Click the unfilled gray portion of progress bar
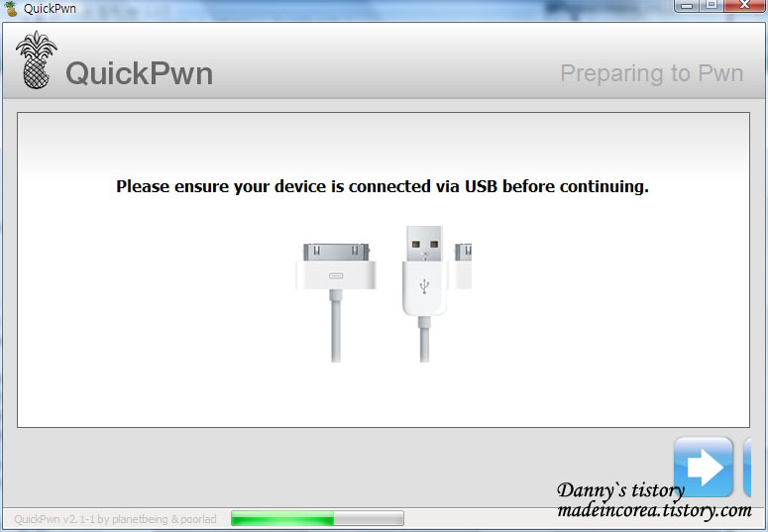 click(369, 518)
